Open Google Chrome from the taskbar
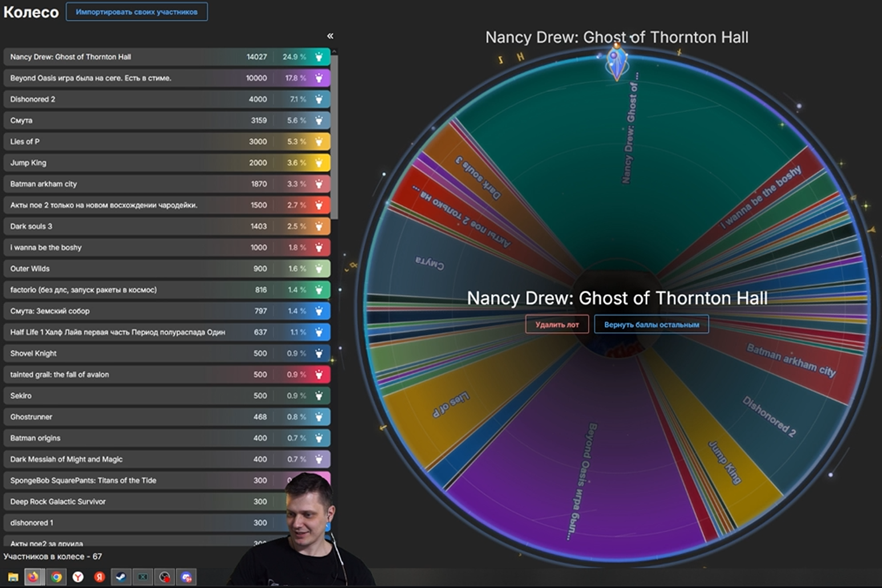This screenshot has width=882, height=588. tap(56, 577)
